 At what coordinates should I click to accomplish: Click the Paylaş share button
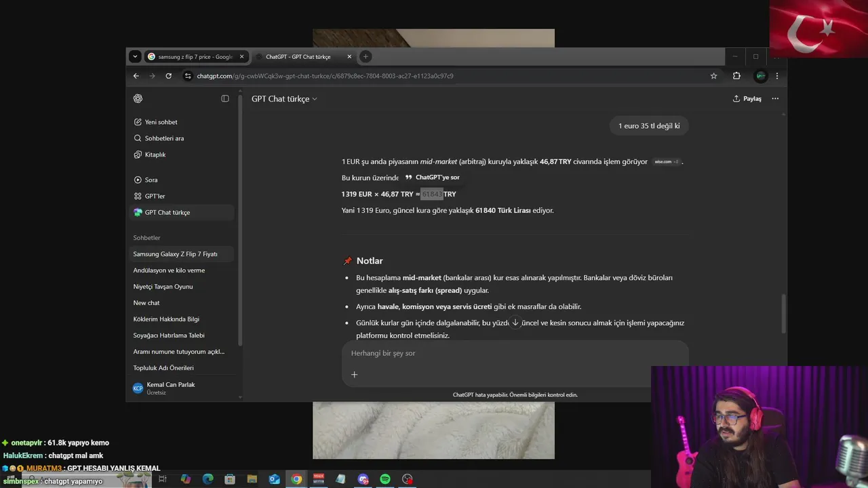point(747,99)
